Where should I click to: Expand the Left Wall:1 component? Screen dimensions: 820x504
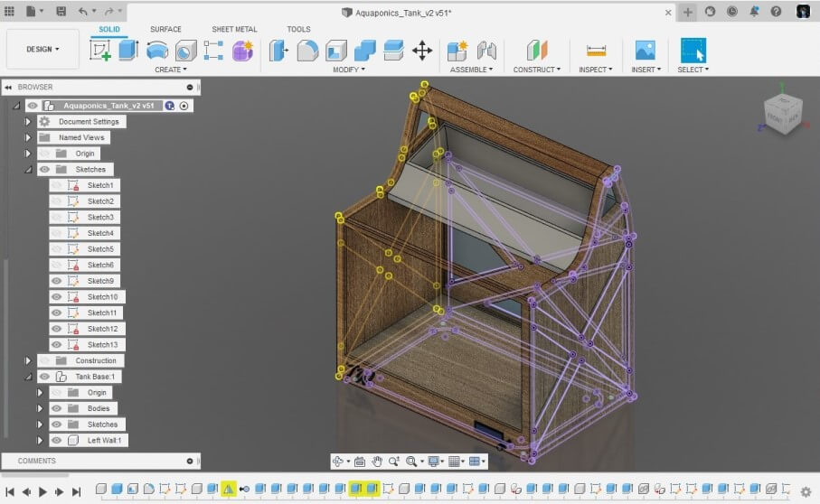point(40,440)
